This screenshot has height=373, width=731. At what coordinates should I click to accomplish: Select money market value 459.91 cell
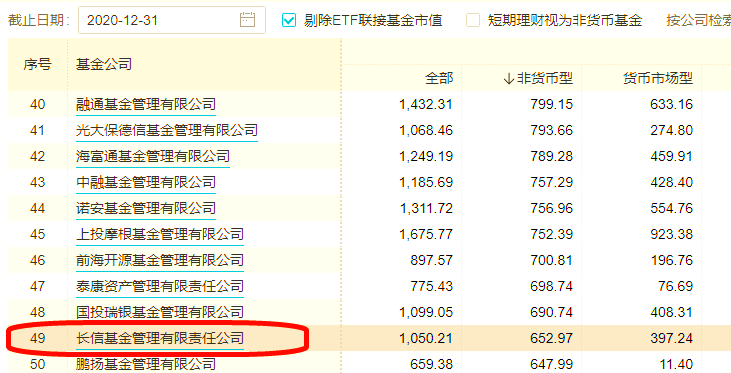coord(671,156)
